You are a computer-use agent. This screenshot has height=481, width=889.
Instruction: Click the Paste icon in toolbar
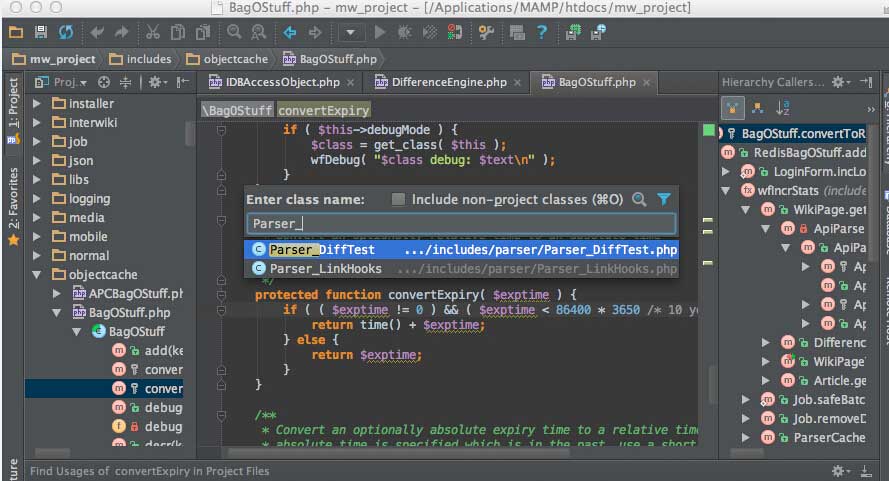202,32
